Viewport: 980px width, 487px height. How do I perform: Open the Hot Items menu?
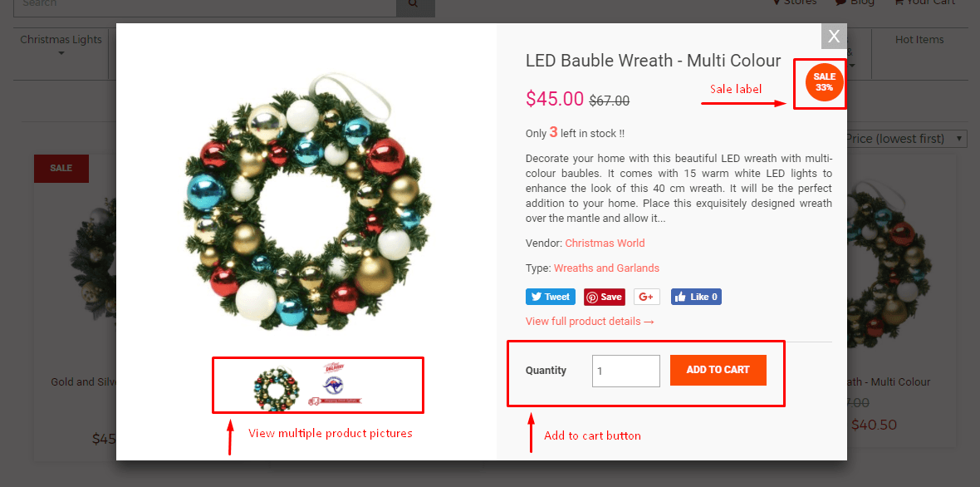tap(919, 39)
